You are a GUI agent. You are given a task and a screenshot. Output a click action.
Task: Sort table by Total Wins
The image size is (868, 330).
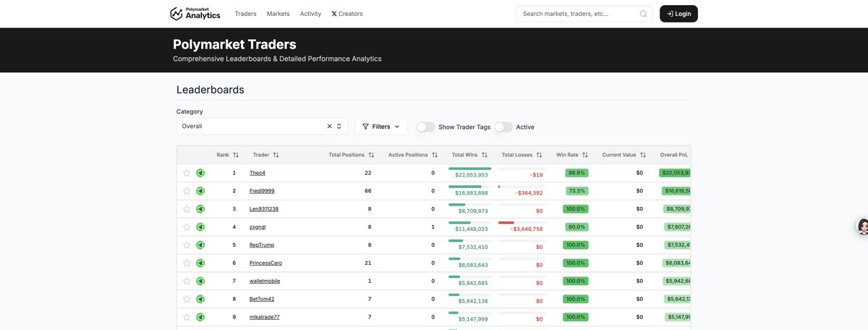tap(485, 155)
